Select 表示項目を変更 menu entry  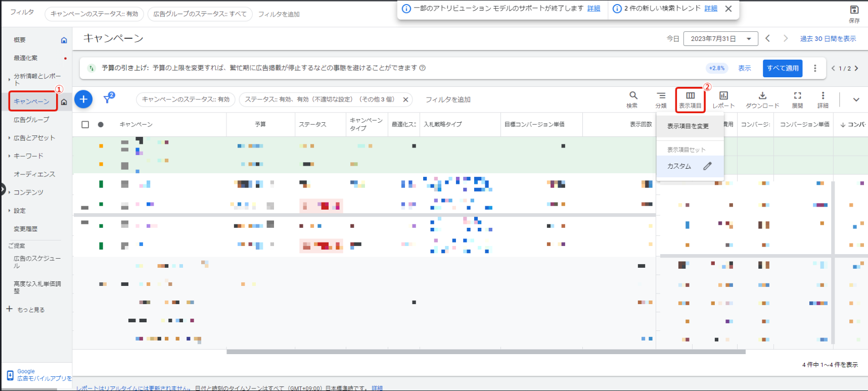(690, 126)
